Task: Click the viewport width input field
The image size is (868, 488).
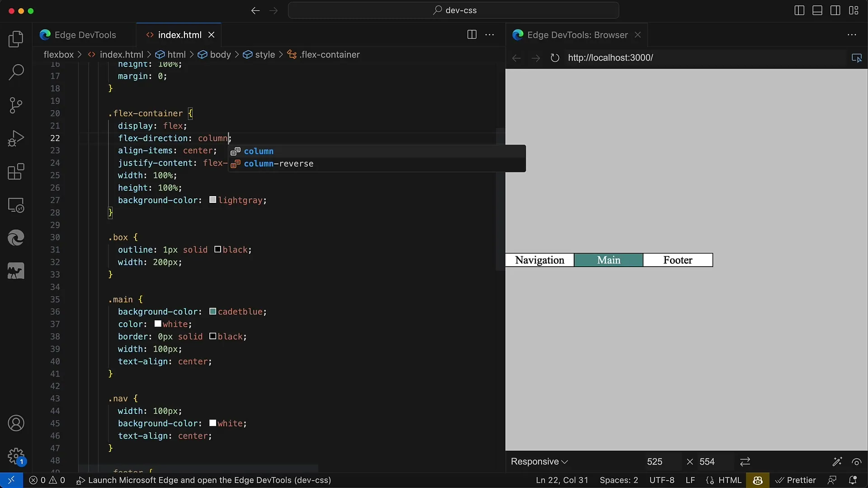Action: (x=654, y=461)
